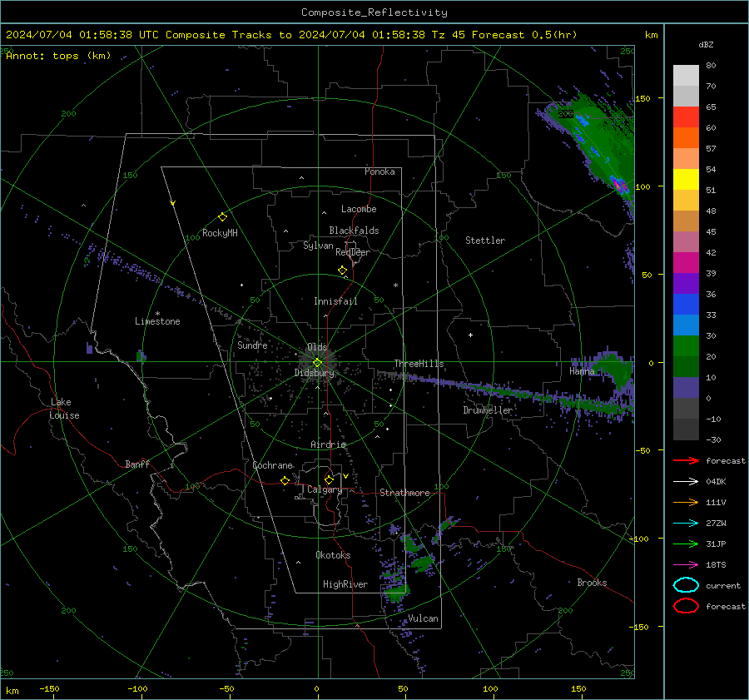The height and width of the screenshot is (700, 749).
Task: Click the Sundre label
Action: [252, 345]
